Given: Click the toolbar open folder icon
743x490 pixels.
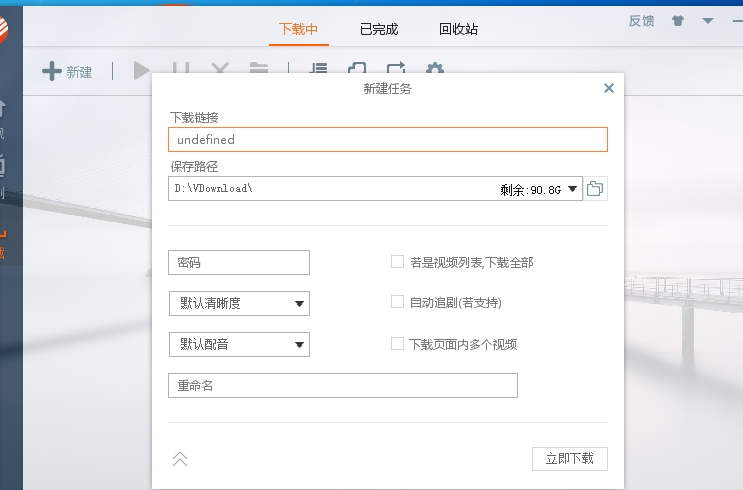Looking at the screenshot, I should tap(259, 70).
